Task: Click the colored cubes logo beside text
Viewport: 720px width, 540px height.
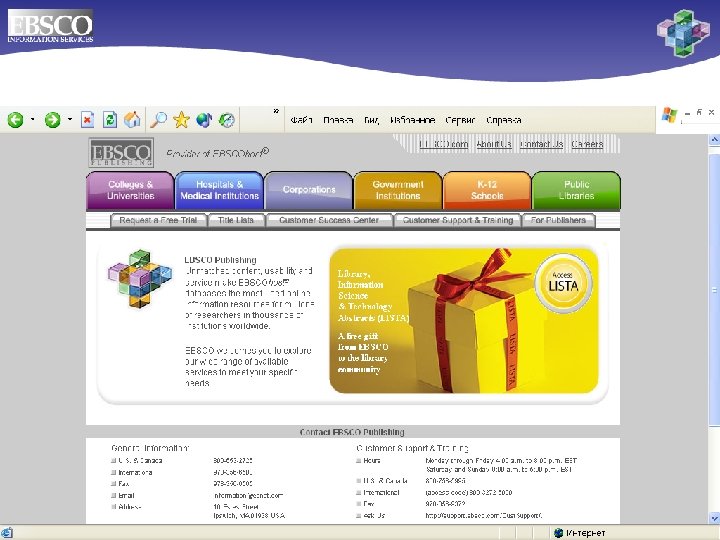Action: click(140, 279)
